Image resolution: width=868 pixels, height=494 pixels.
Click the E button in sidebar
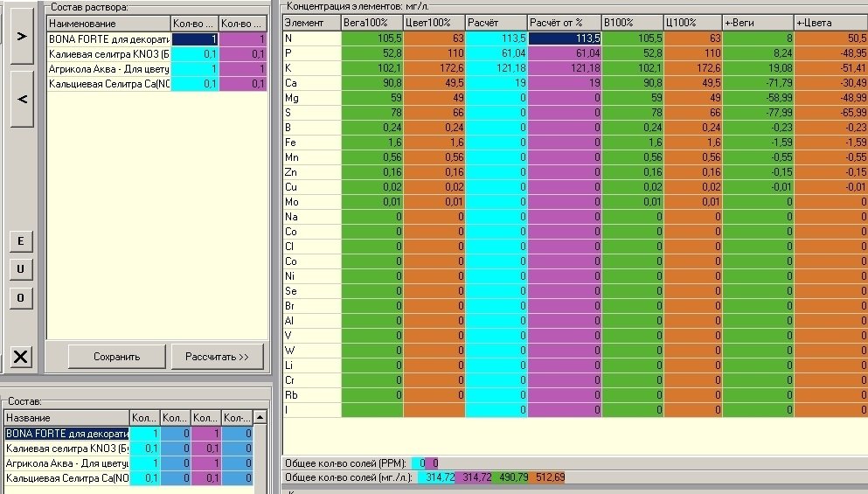pyautogui.click(x=20, y=241)
